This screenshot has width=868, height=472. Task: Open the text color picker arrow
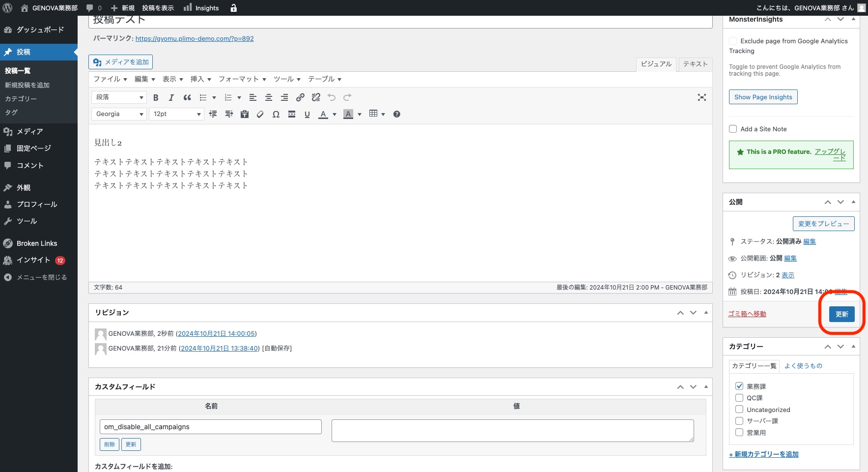click(335, 114)
